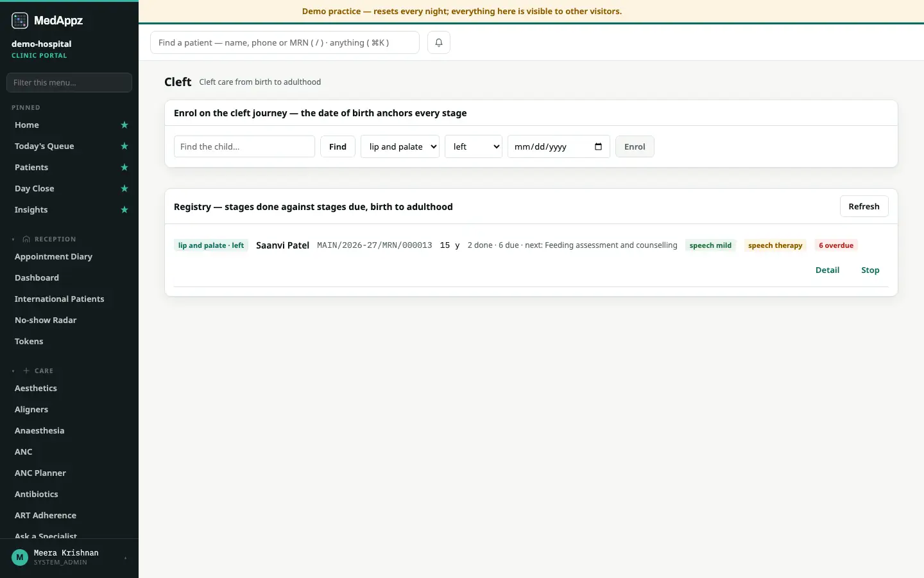Screen dimensions: 924x578
Task: Open notifications bell icon
Action: point(439,42)
